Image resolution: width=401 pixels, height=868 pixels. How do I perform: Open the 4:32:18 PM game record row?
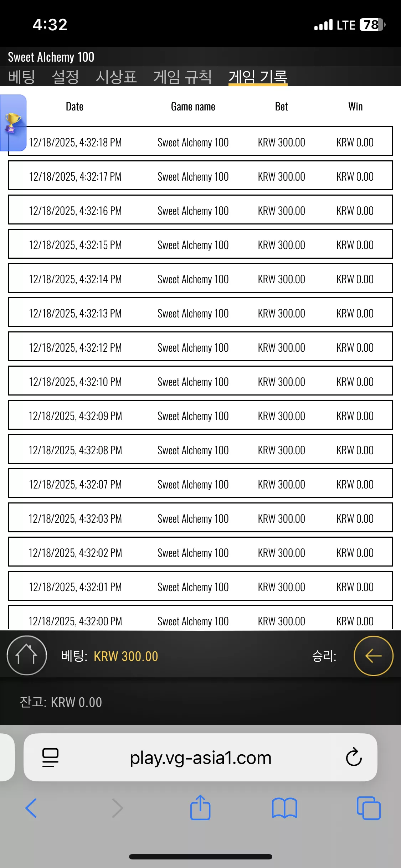(200, 141)
